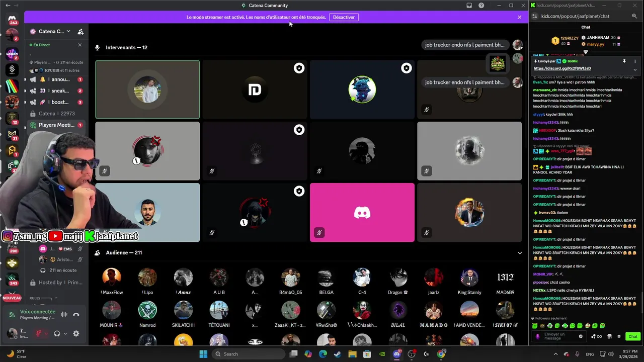The width and height of the screenshot is (644, 362).
Task: Collapse the Audience — 211 section
Action: [x=520, y=253]
